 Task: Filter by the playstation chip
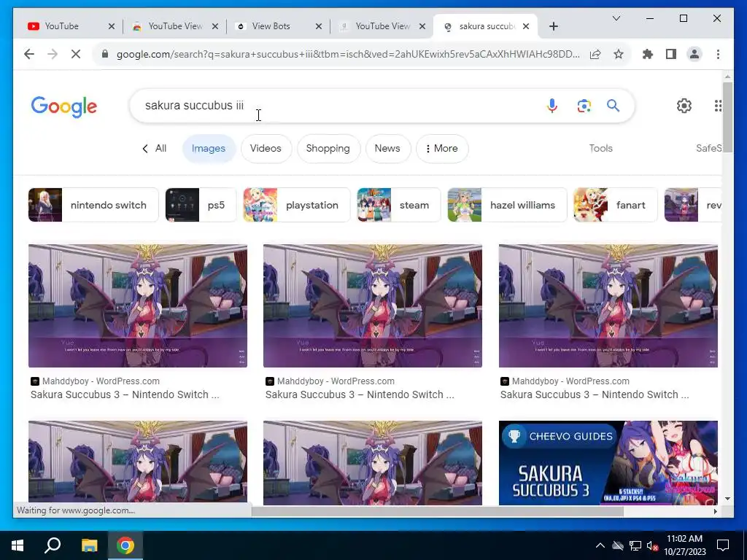(x=297, y=205)
